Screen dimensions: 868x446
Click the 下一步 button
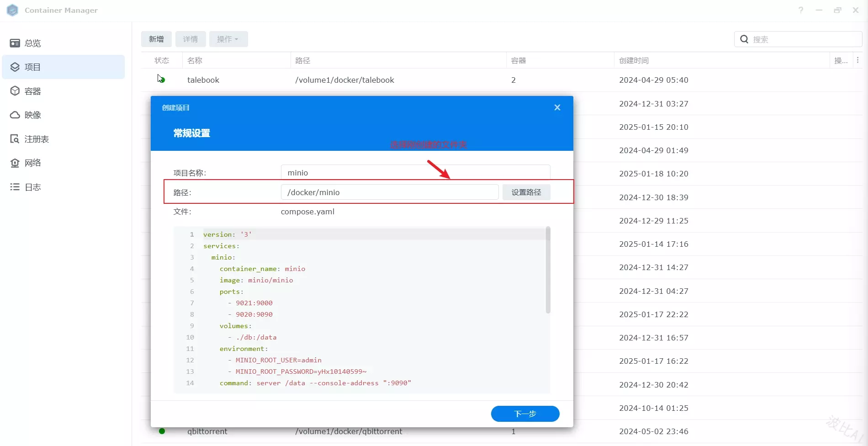[525, 414]
